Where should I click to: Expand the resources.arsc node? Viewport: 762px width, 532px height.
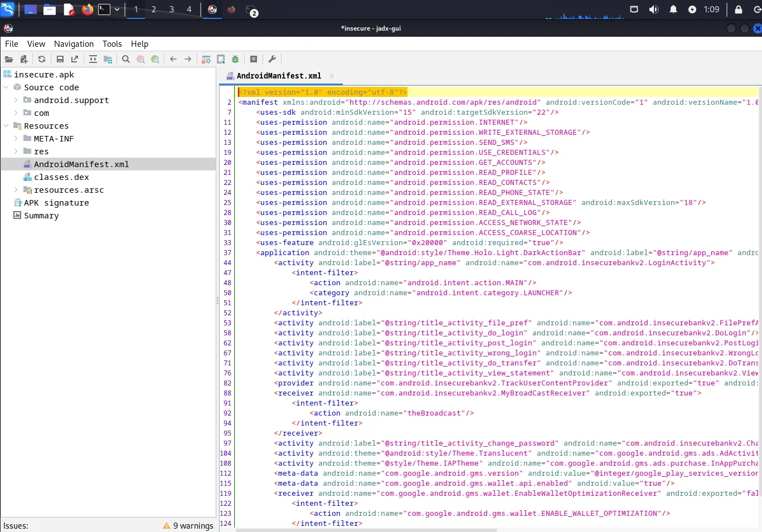coord(16,190)
